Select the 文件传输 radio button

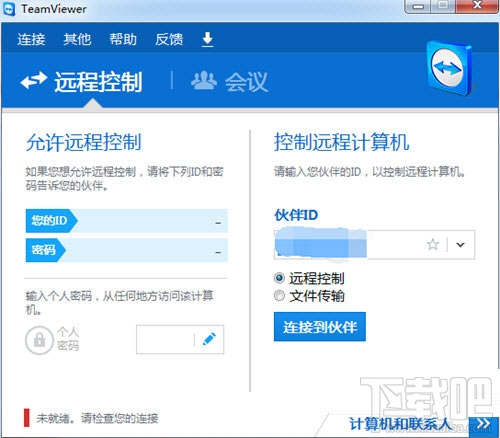point(279,295)
